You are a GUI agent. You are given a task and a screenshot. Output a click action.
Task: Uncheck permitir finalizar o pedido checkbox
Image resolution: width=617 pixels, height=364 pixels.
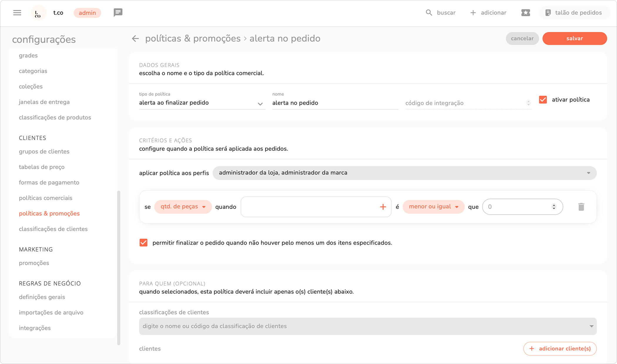(143, 243)
